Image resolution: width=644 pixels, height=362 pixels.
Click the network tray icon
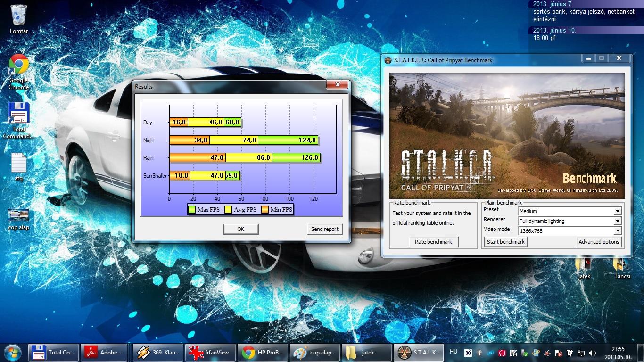point(581,353)
